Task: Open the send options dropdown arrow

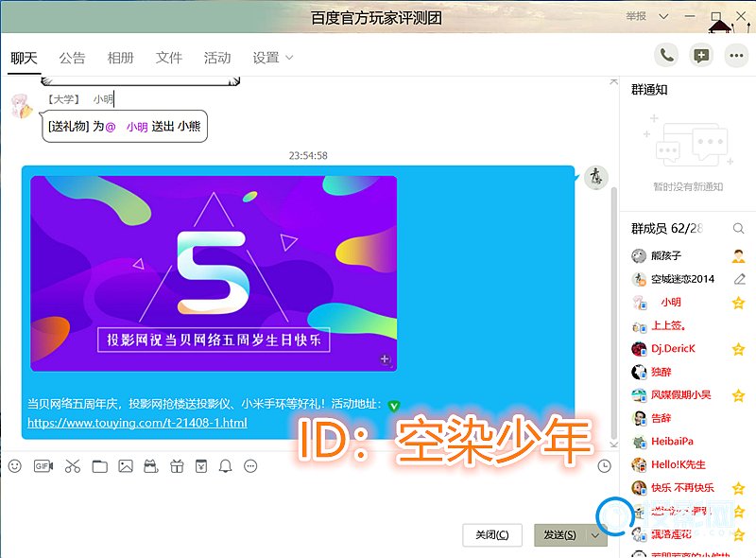Action: coord(595,535)
